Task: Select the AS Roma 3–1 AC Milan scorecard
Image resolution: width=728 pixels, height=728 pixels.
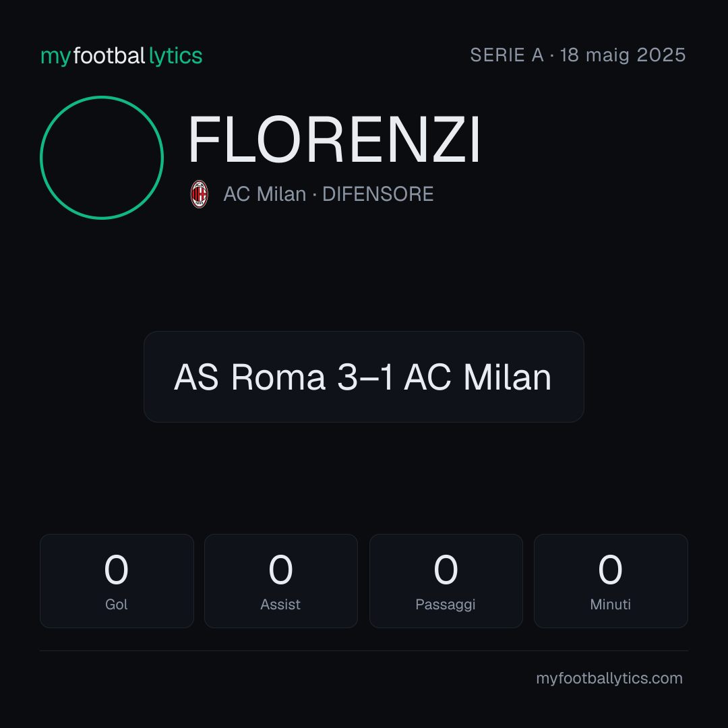Action: [x=364, y=377]
